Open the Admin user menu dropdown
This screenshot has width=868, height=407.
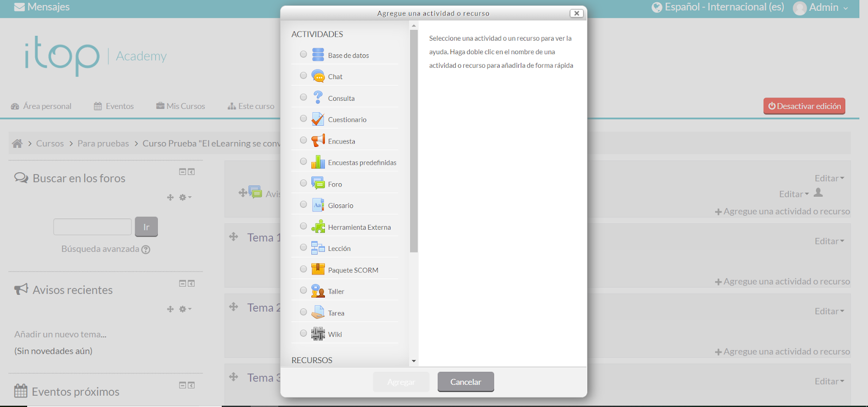[821, 8]
